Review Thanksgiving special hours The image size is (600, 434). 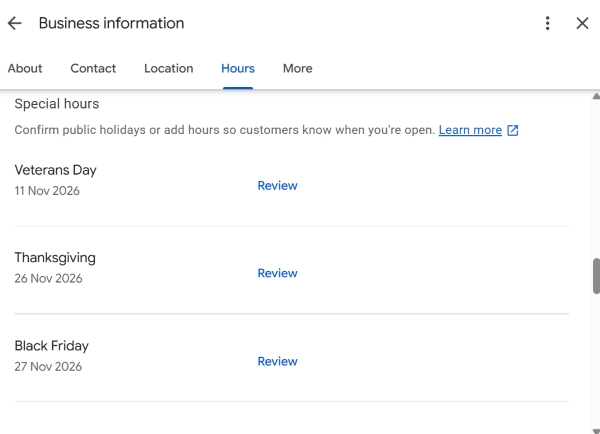point(277,273)
